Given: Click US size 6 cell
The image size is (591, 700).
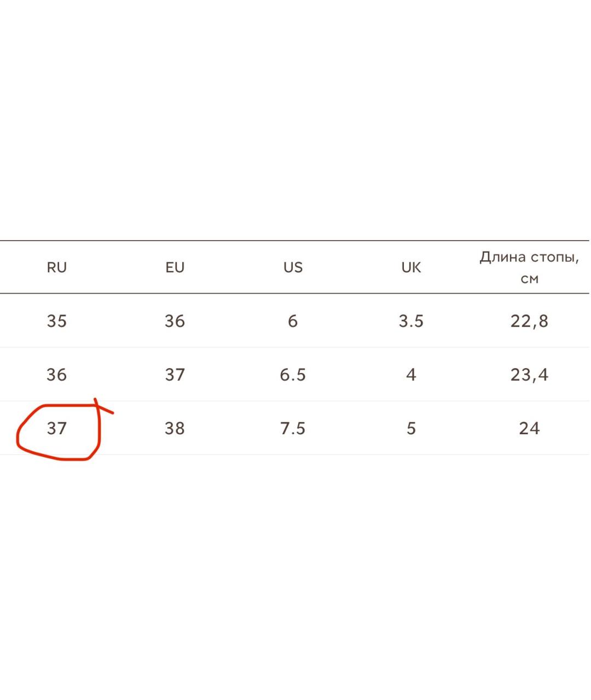Looking at the screenshot, I should 293,321.
